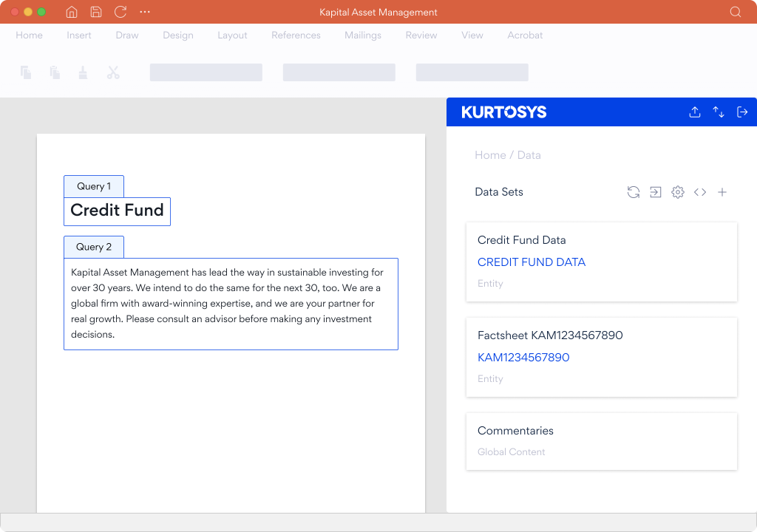The height and width of the screenshot is (532, 757).
Task: Click the Refresh icon in title bar
Action: point(120,12)
